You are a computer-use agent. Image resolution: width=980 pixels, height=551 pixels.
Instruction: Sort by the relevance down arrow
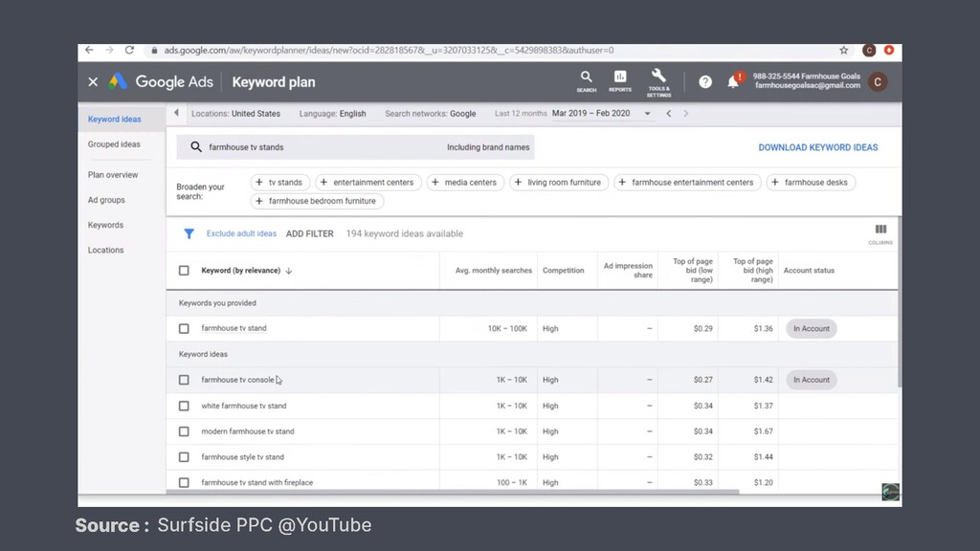pyautogui.click(x=289, y=271)
